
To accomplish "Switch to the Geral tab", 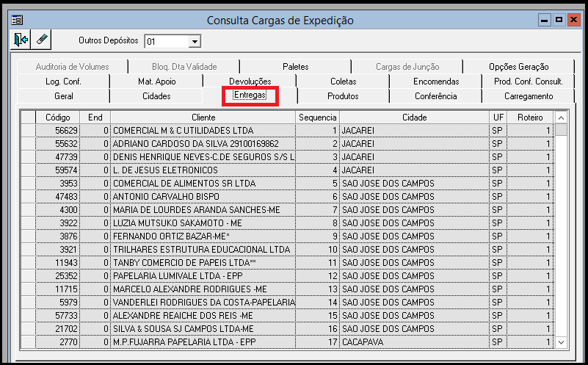I will (63, 96).
